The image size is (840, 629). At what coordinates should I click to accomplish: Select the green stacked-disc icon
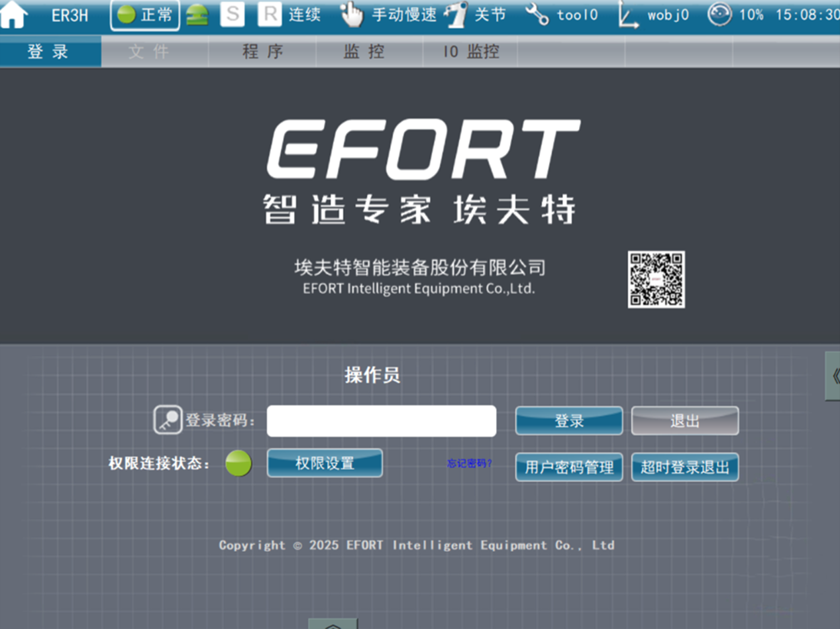[197, 15]
